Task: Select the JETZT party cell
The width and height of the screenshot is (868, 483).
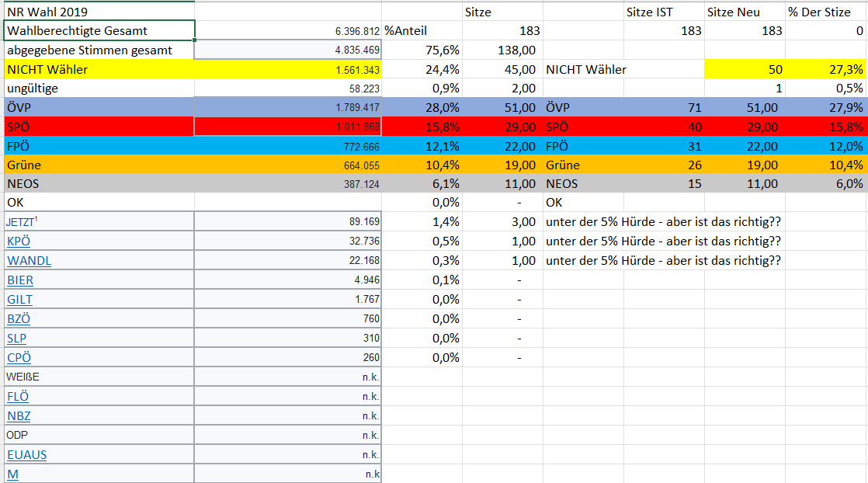Action: 99,221
